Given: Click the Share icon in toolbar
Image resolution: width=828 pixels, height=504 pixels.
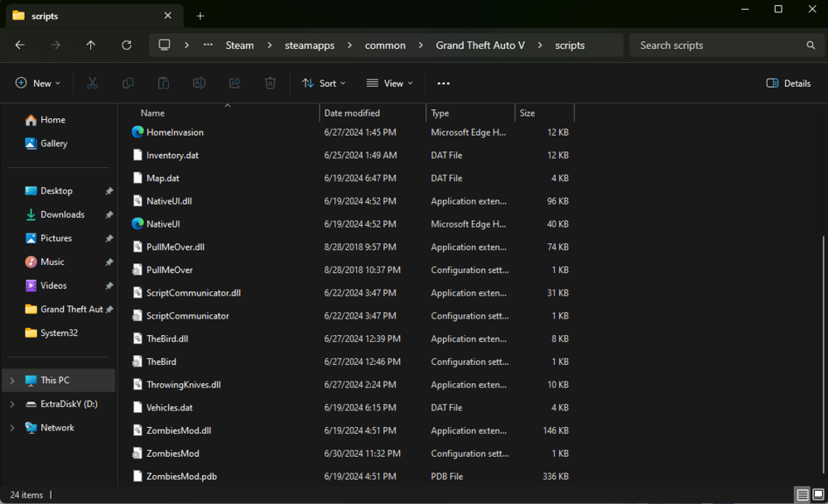Looking at the screenshot, I should (x=234, y=84).
